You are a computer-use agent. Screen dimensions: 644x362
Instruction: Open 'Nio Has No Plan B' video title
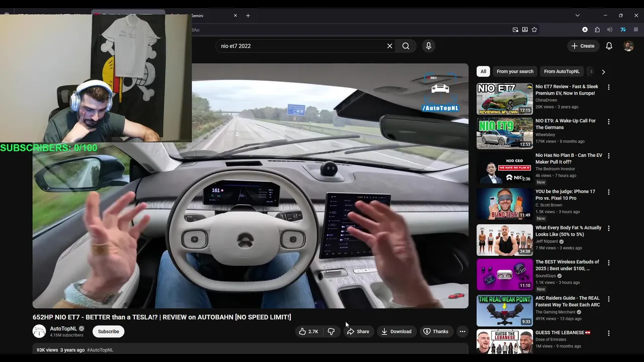(x=569, y=159)
